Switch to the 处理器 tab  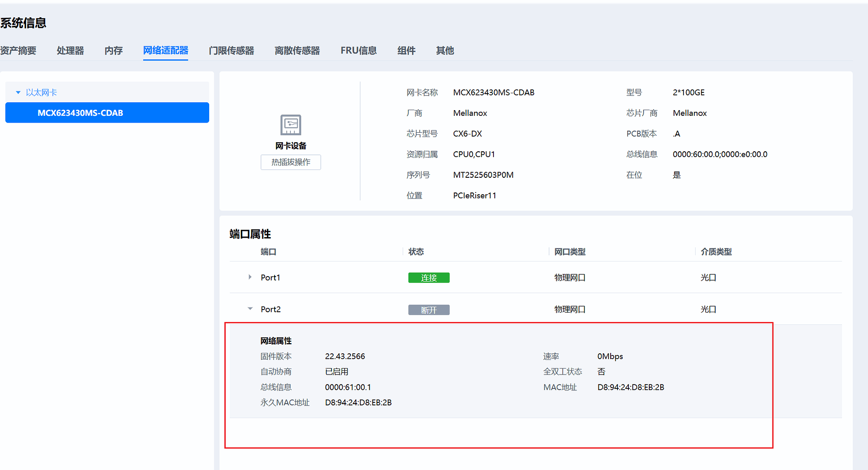pyautogui.click(x=70, y=51)
